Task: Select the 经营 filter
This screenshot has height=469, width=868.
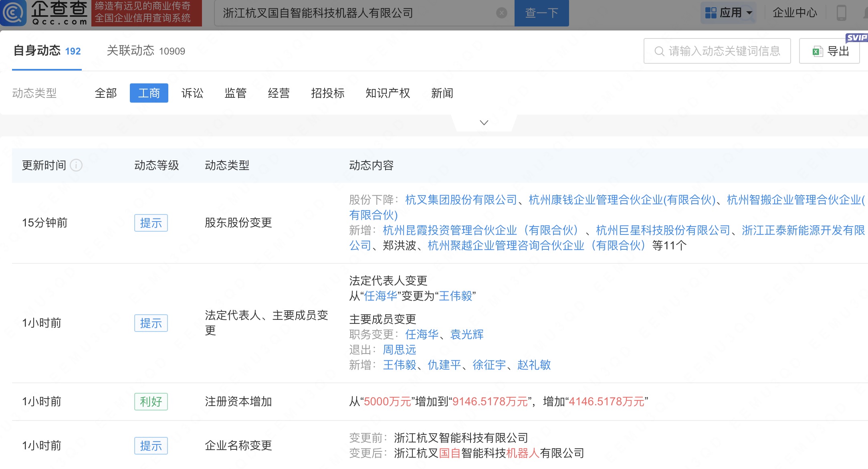Action: pos(279,93)
